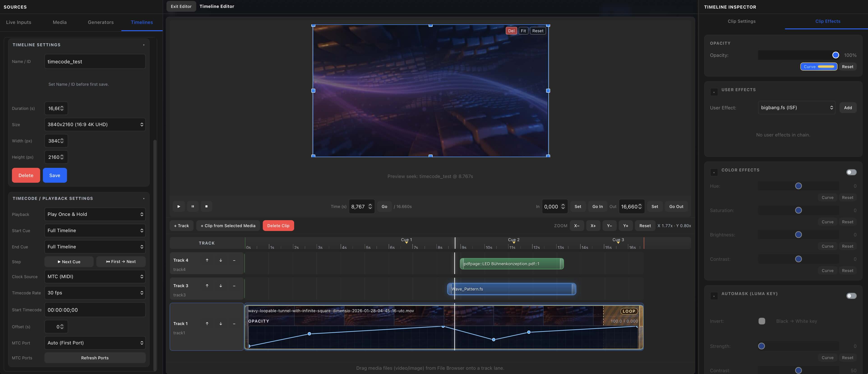Start playback with the play icon

coord(179,206)
